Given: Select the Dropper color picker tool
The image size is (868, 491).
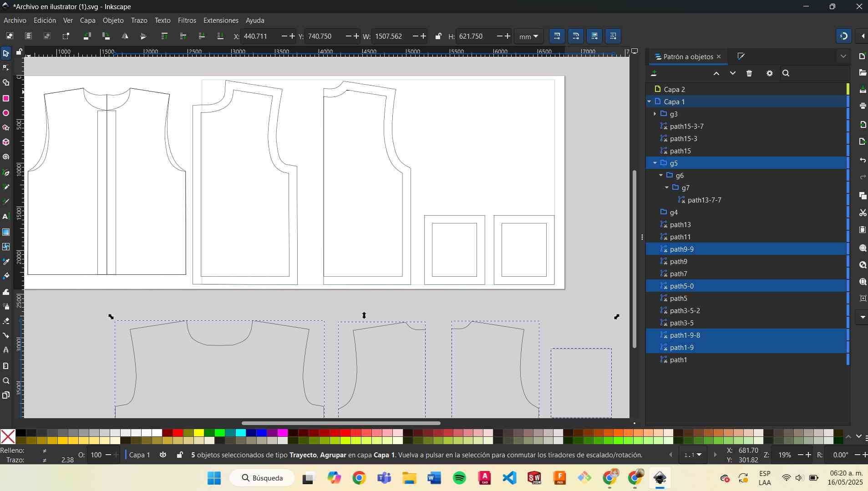Looking at the screenshot, I should 6,262.
